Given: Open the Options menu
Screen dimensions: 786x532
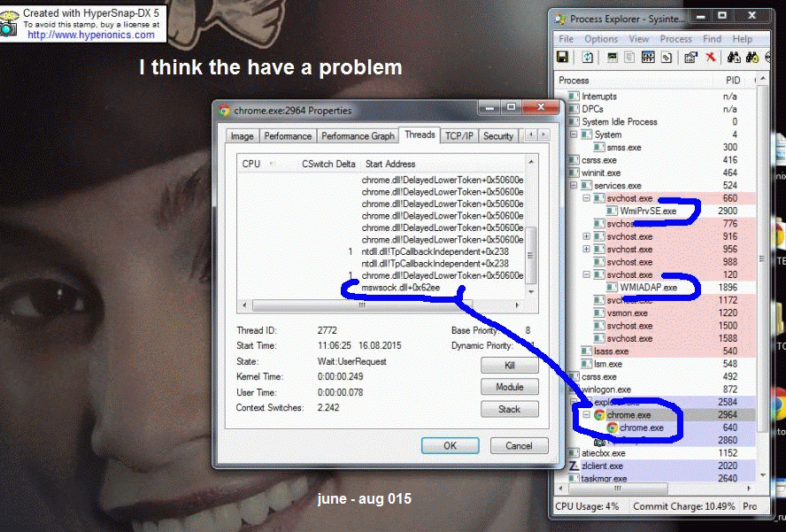Looking at the screenshot, I should pyautogui.click(x=601, y=39).
